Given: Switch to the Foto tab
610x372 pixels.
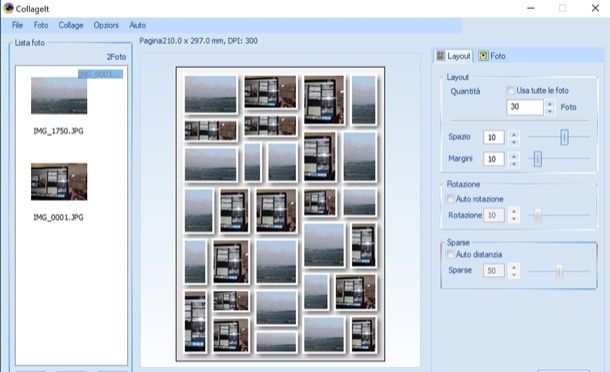Looking at the screenshot, I should (492, 56).
